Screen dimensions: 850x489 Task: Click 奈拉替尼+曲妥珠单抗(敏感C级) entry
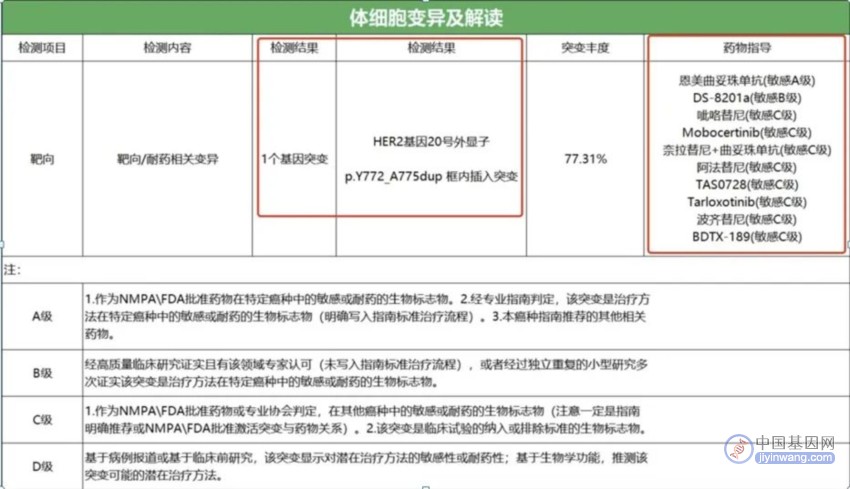(x=747, y=150)
